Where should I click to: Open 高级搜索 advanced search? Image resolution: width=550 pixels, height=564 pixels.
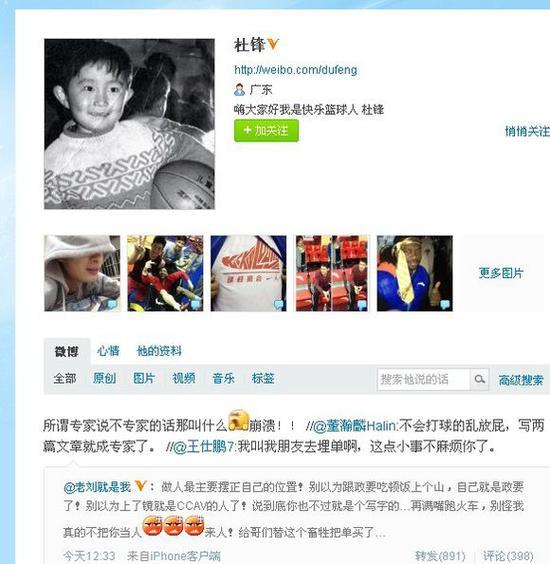click(x=521, y=380)
